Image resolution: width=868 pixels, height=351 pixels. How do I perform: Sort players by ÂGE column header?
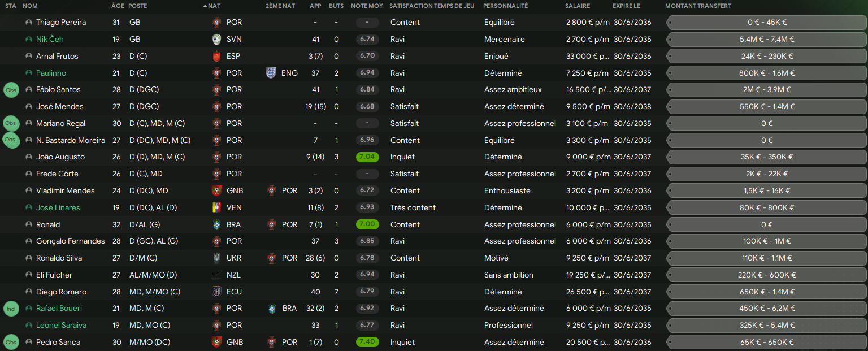point(118,6)
